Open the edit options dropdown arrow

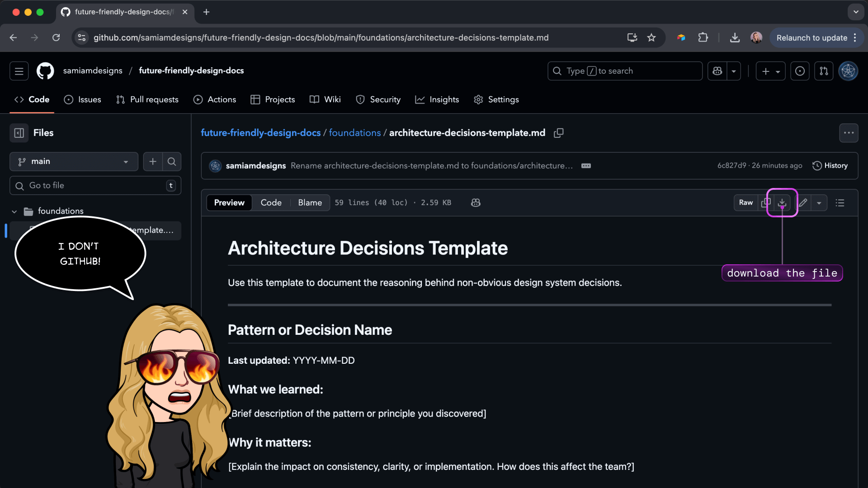819,203
